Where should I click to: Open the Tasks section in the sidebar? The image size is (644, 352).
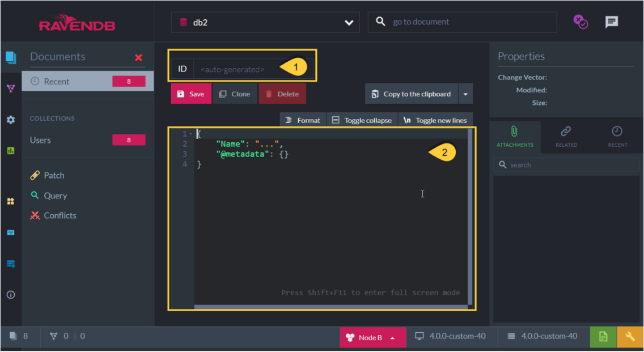[10, 201]
